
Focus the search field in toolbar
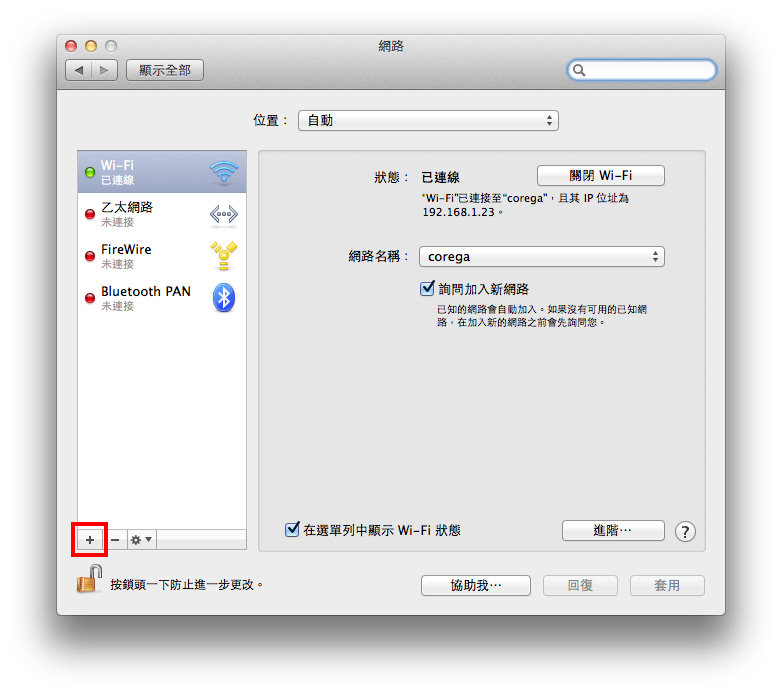pyautogui.click(x=642, y=70)
